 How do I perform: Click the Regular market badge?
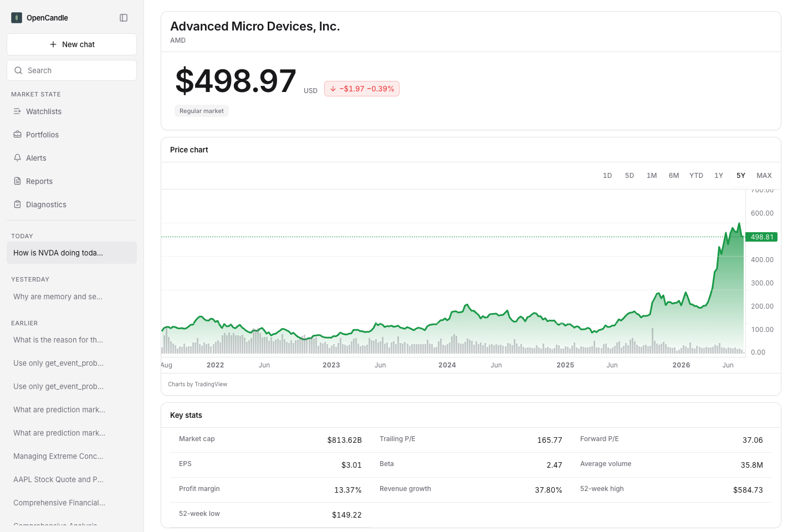(202, 111)
